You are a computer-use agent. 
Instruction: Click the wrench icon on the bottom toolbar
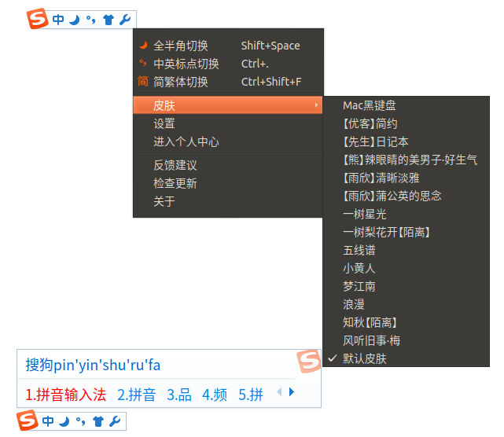click(x=115, y=421)
